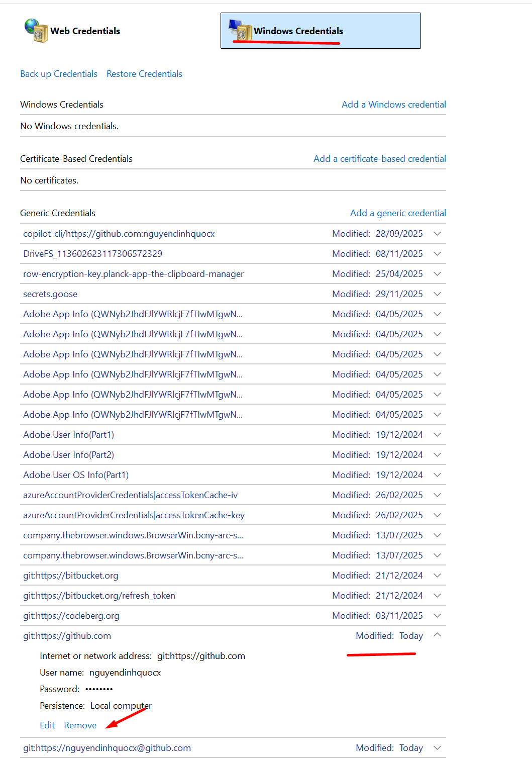Image resolution: width=532 pixels, height=759 pixels.
Task: Switch to Web Credentials tab
Action: 85,31
